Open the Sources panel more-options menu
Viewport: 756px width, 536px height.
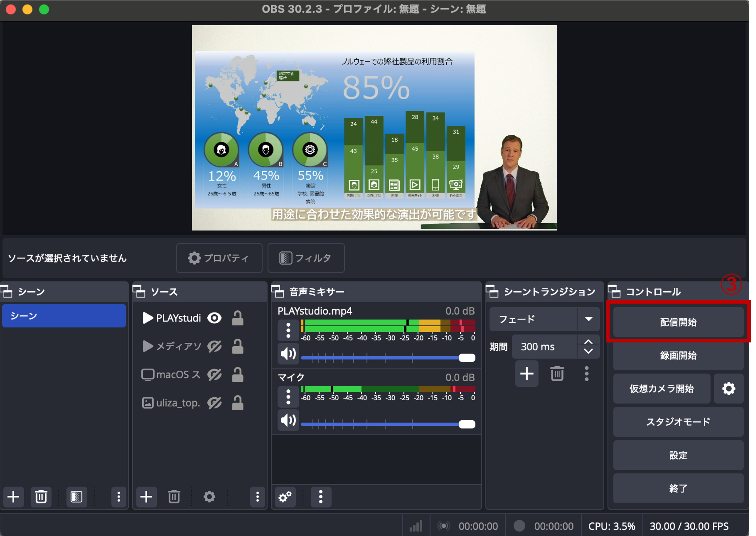tap(258, 496)
